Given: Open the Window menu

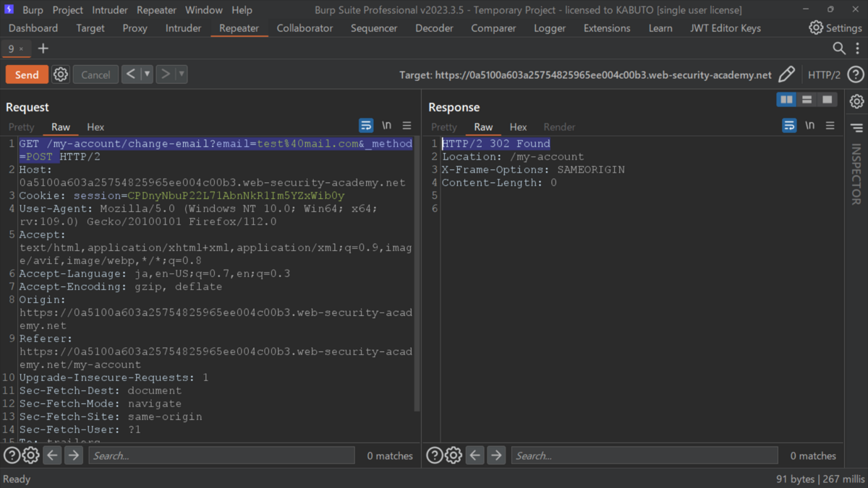Looking at the screenshot, I should (203, 10).
